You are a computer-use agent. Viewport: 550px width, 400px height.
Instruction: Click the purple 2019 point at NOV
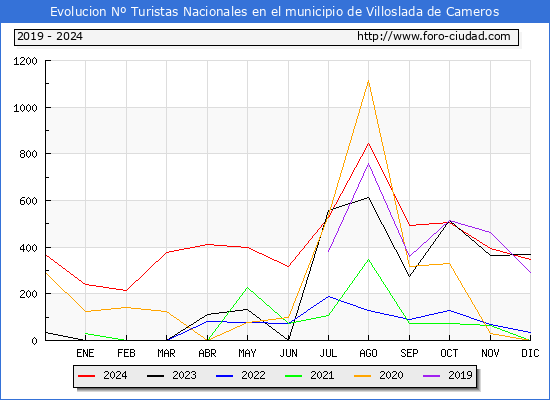coord(490,232)
